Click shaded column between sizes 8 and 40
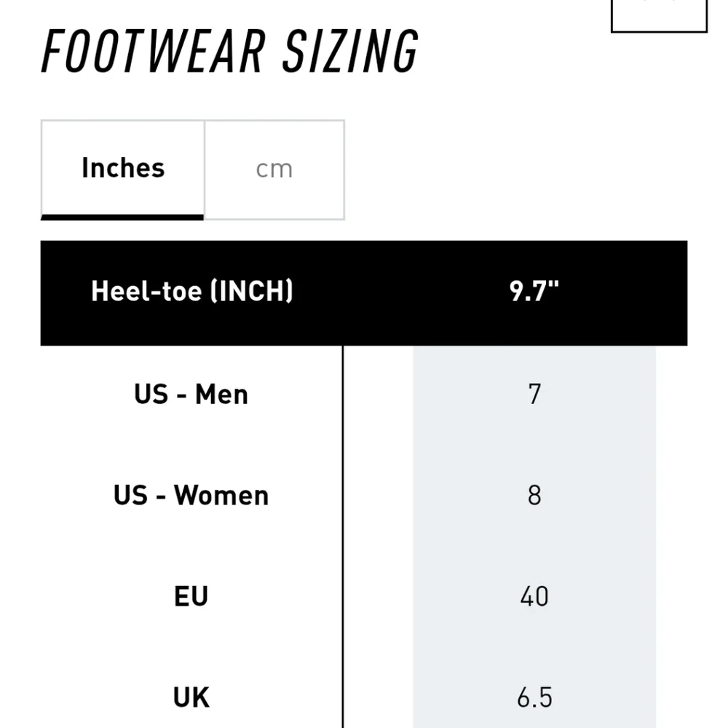The height and width of the screenshot is (728, 728). coord(534,546)
